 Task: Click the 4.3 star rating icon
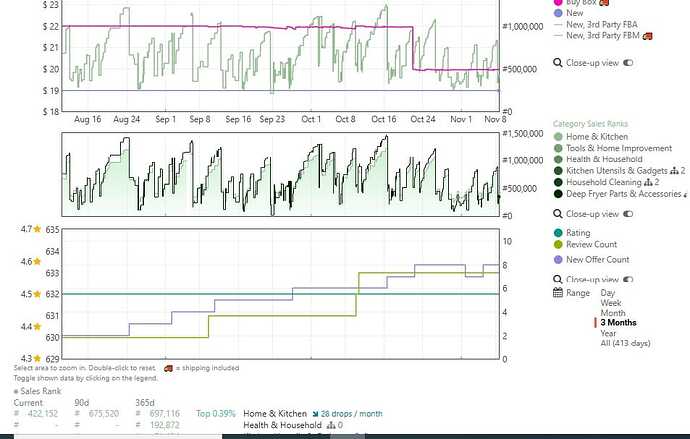37,359
